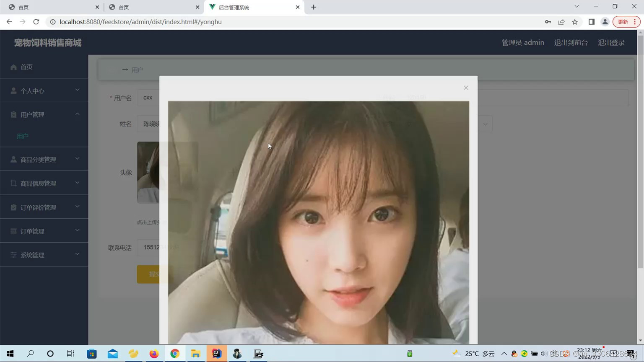Screen dimensions: 644x362
Task: Expand 订单评价管理 menu
Action: coord(44,207)
